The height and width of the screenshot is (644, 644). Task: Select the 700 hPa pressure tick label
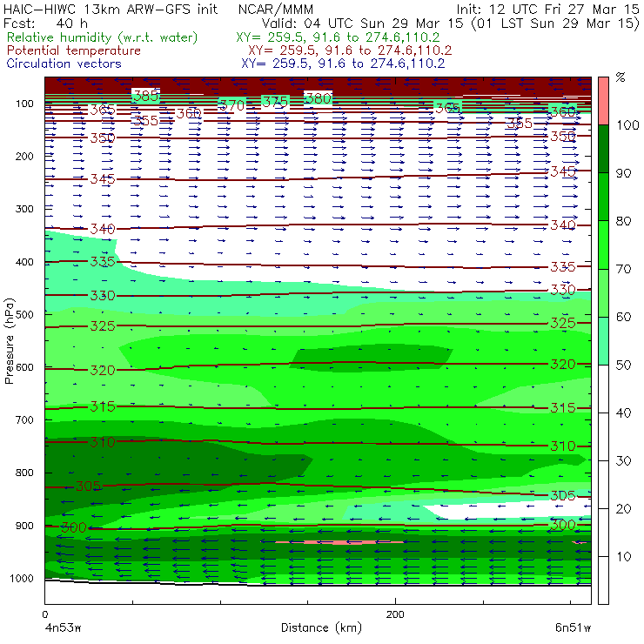click(x=24, y=419)
